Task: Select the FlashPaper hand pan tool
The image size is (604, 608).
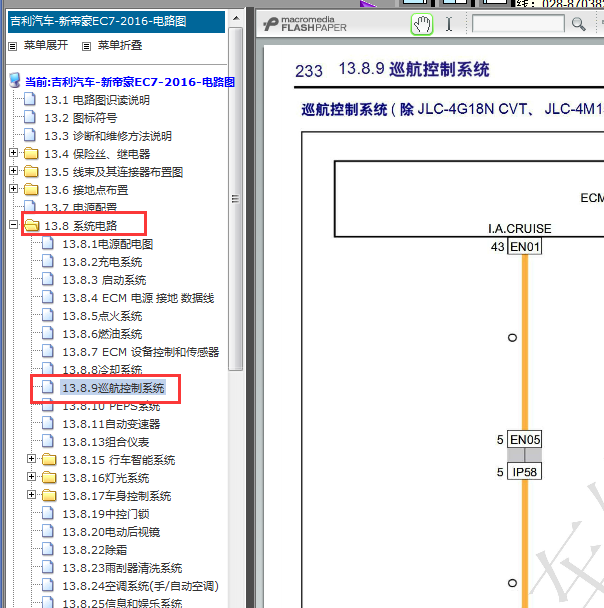Action: coord(422,24)
